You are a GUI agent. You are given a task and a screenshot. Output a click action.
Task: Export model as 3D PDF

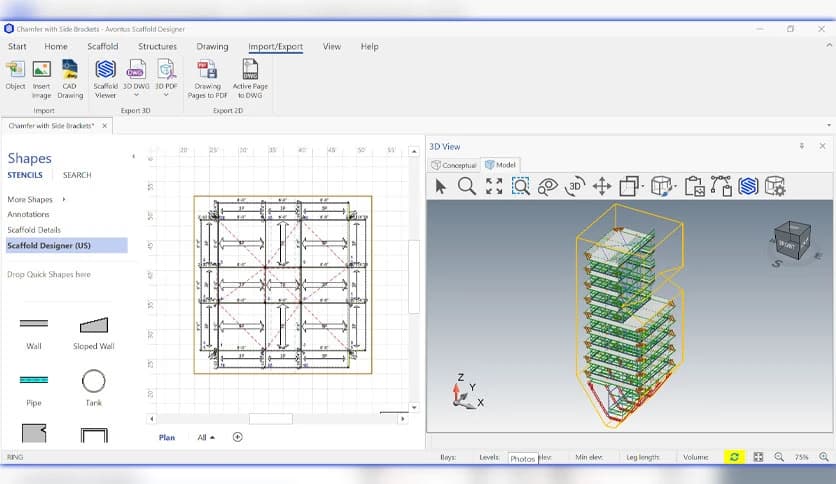point(166,75)
